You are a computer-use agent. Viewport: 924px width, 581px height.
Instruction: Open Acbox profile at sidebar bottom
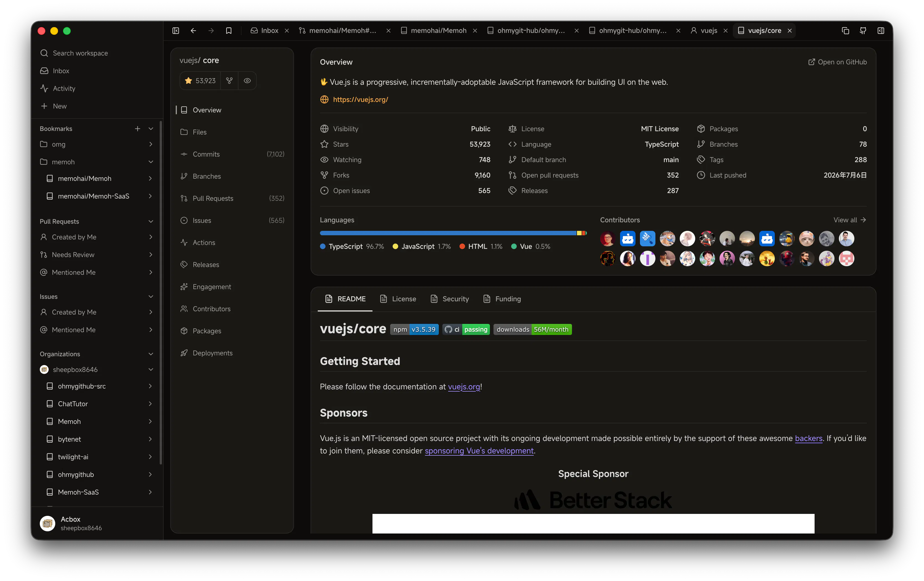[97, 523]
